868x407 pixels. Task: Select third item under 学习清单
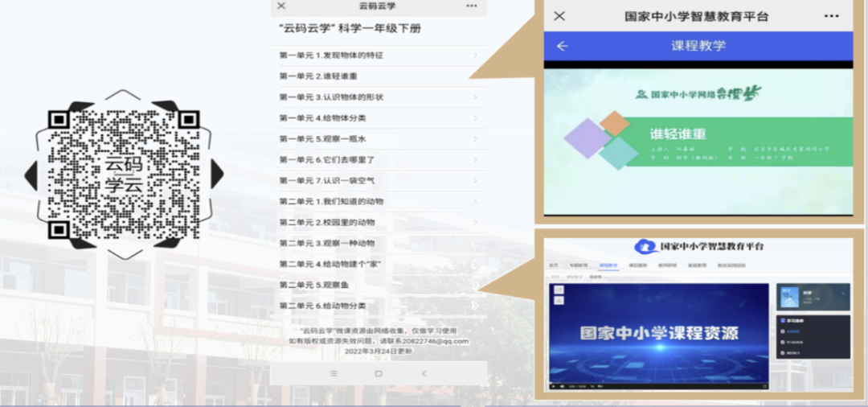click(792, 353)
